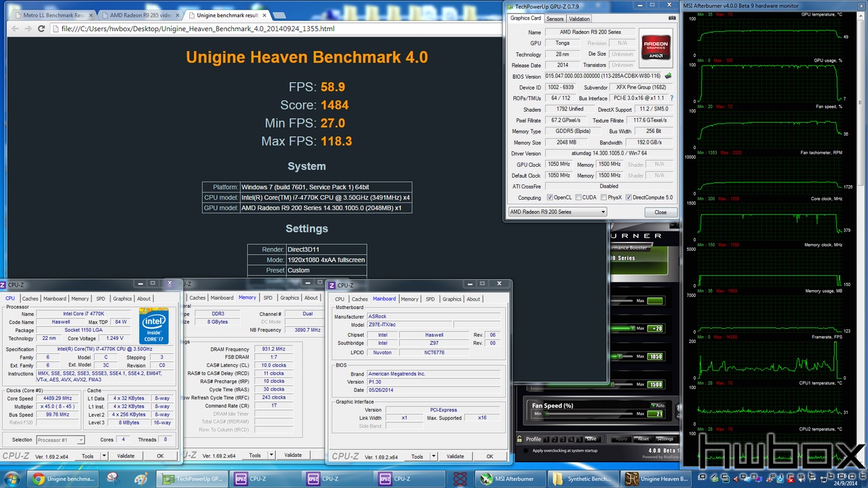The width and height of the screenshot is (868, 488).
Task: Toggle DirectCompute 5.0 checkbox
Action: [629, 198]
